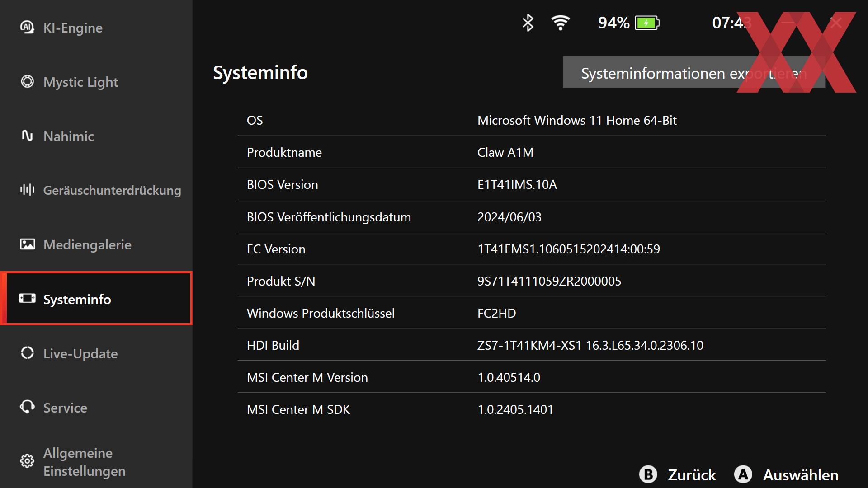Click the Produkt S/N label
868x488 pixels.
[x=281, y=281]
